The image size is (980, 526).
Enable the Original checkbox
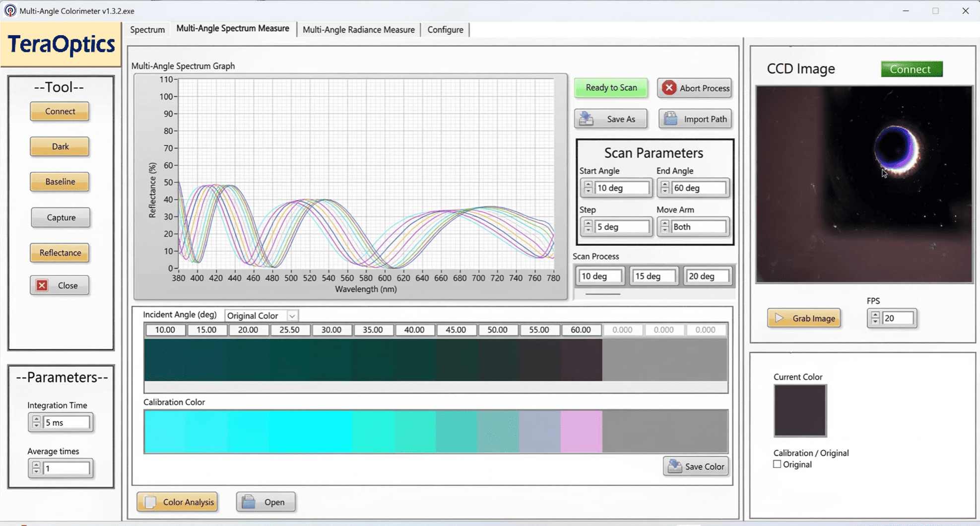click(x=777, y=464)
